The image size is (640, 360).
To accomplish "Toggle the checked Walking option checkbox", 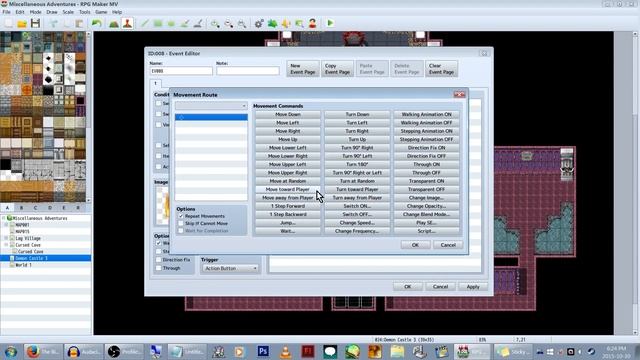I will coord(158,243).
